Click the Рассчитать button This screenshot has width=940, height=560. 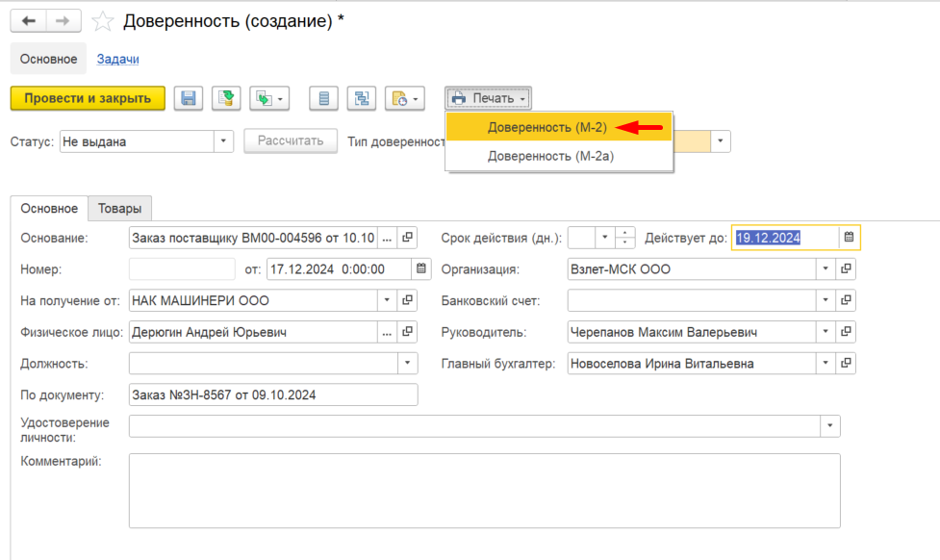tap(291, 140)
